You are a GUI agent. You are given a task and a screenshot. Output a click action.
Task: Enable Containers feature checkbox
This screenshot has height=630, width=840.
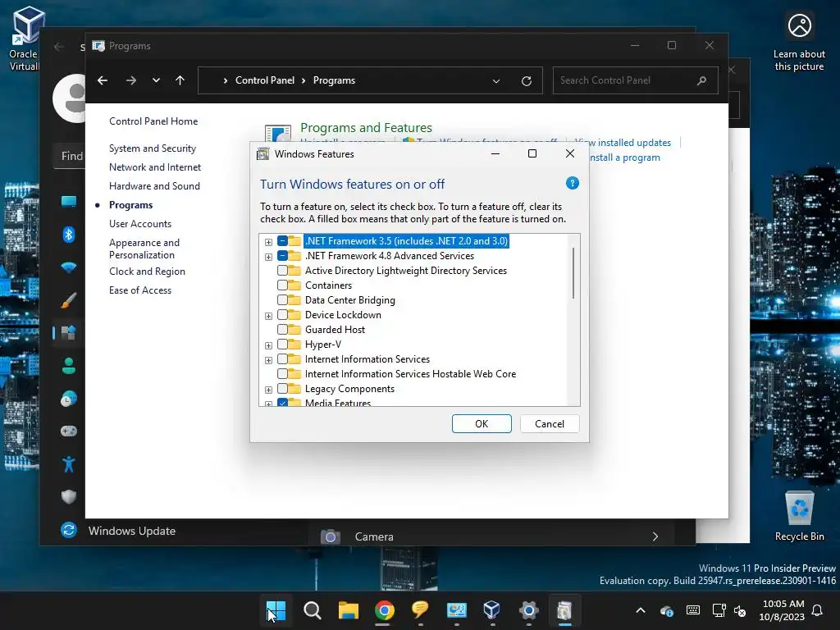click(282, 285)
